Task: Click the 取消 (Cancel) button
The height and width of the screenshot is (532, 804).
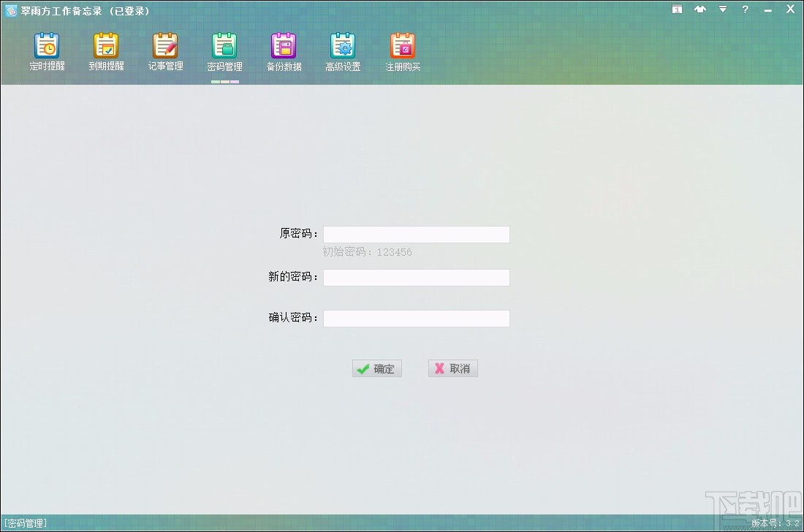Action: click(452, 368)
